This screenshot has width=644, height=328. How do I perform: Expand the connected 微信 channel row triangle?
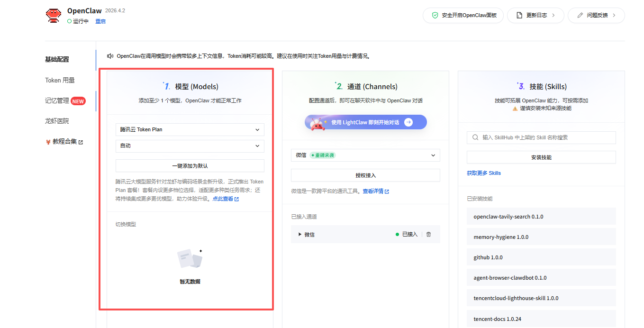point(300,234)
